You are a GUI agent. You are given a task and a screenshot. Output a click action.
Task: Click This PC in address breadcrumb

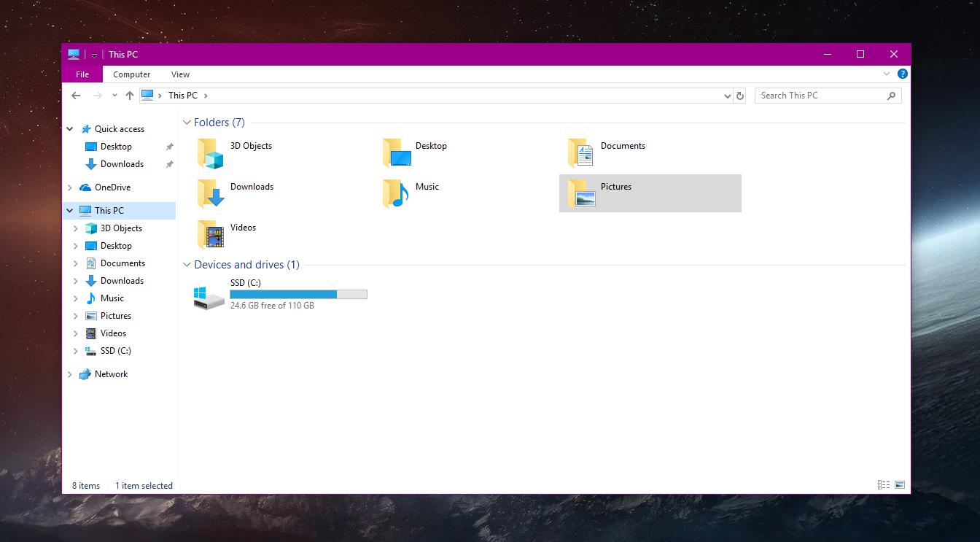[182, 96]
